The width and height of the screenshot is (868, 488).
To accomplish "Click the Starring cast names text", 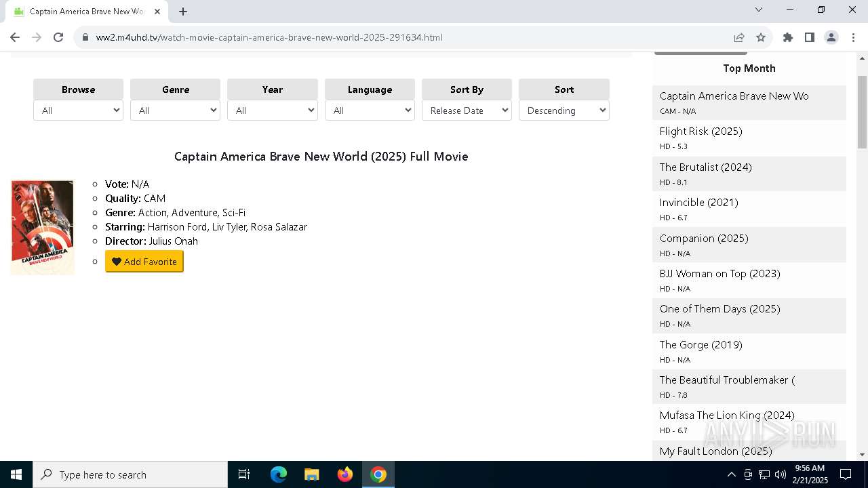I will (227, 226).
